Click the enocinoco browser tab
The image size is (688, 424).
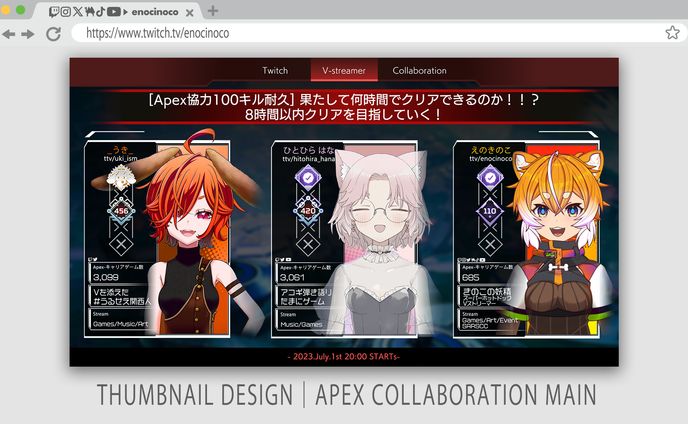pyautogui.click(x=116, y=12)
